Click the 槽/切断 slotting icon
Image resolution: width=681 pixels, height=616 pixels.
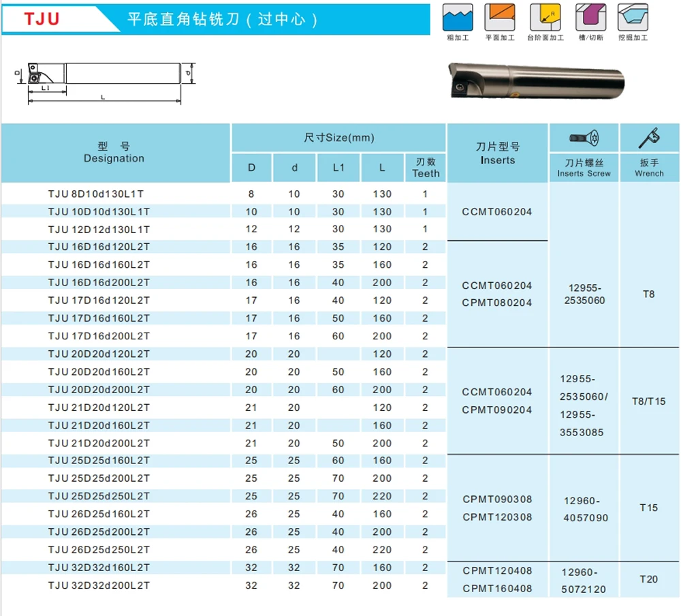pos(591,18)
